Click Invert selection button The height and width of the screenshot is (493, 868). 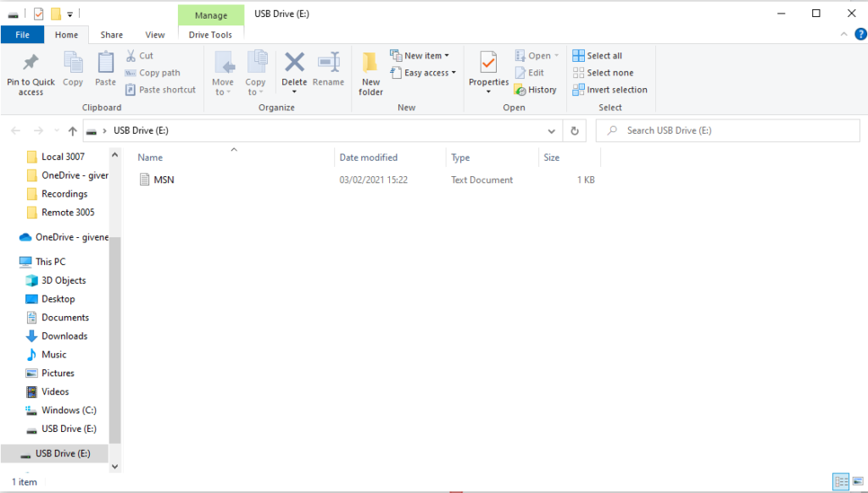click(x=609, y=90)
